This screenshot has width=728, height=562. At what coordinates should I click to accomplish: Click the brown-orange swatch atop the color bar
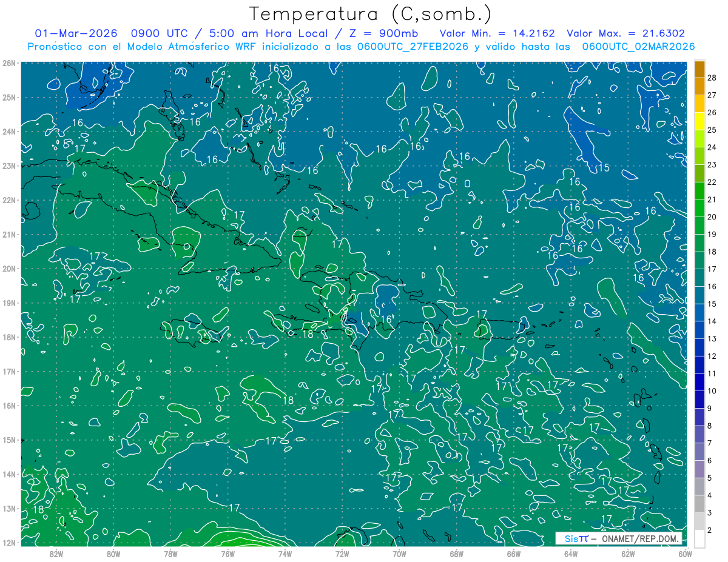[699, 69]
